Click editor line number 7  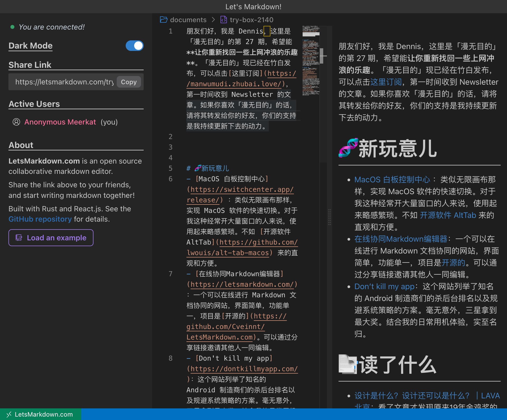click(171, 274)
